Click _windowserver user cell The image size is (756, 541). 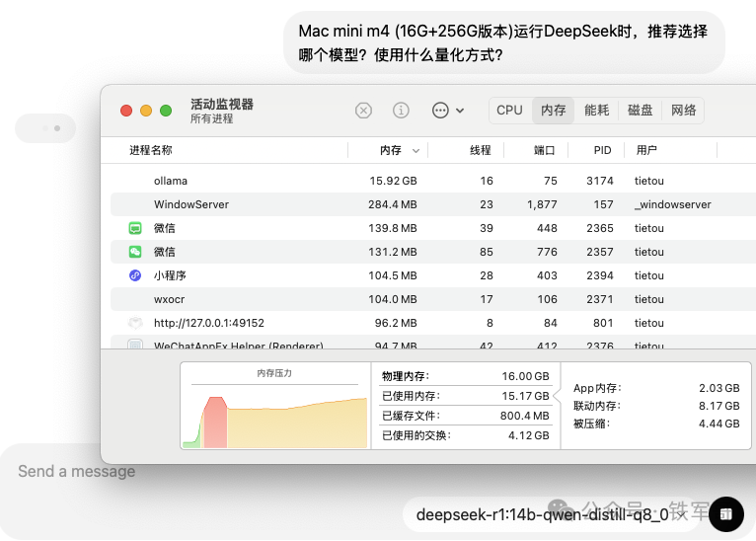click(x=672, y=204)
